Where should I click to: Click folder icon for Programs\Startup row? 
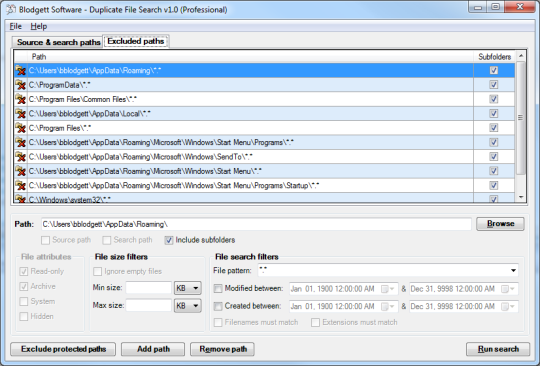click(21, 186)
